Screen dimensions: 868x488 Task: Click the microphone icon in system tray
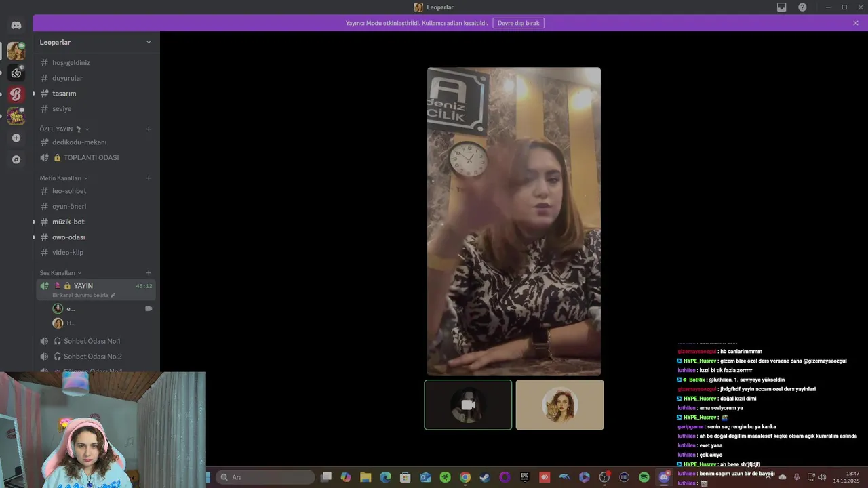pyautogui.click(x=797, y=477)
